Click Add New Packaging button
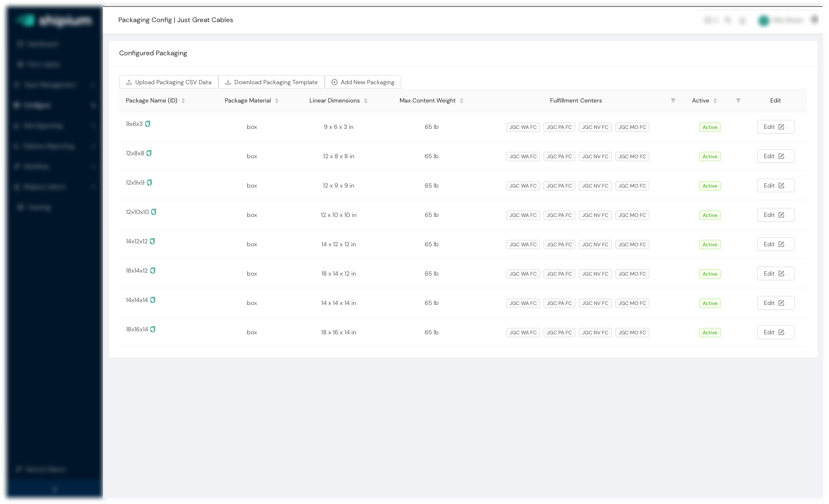 coord(363,82)
